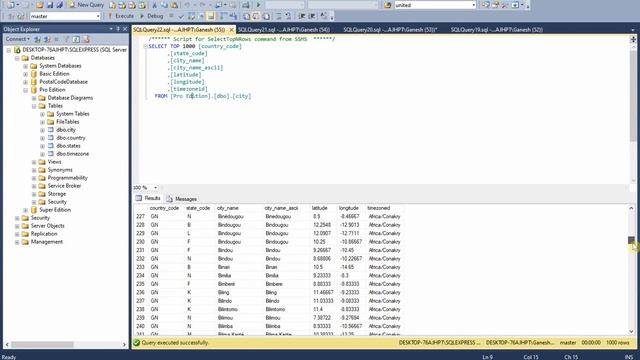This screenshot has width=640, height=360.
Task: Select the FileTables folder
Action: tap(67, 122)
